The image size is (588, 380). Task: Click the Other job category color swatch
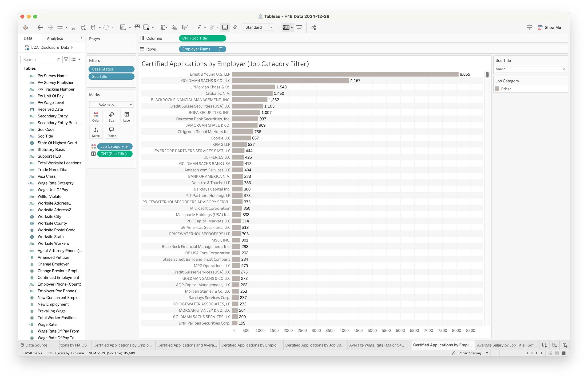pos(497,89)
